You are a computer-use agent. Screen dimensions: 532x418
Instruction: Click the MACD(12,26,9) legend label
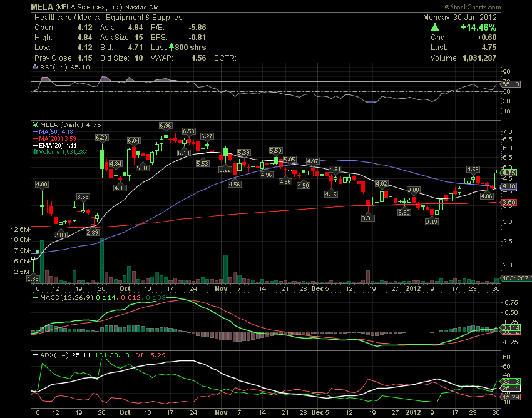pyautogui.click(x=66, y=298)
